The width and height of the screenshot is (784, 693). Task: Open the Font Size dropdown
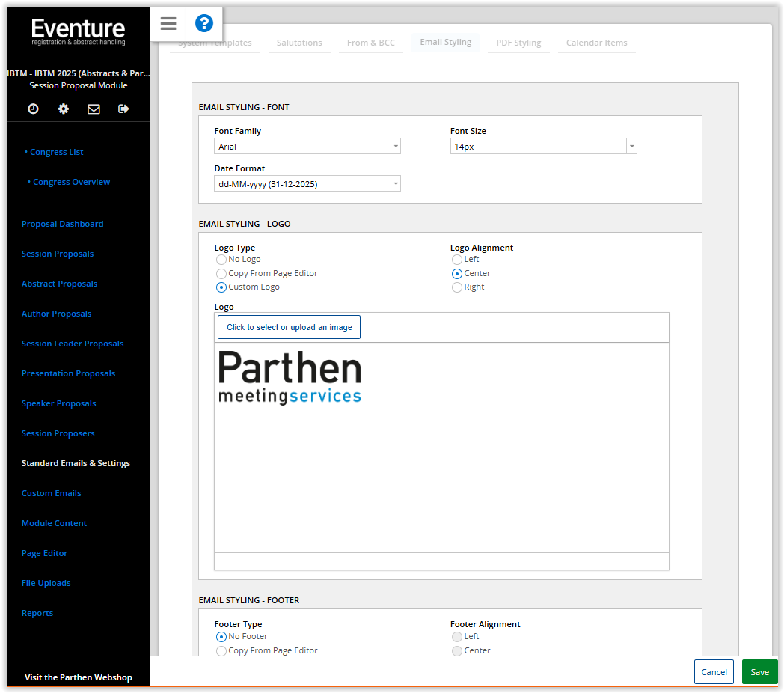544,147
